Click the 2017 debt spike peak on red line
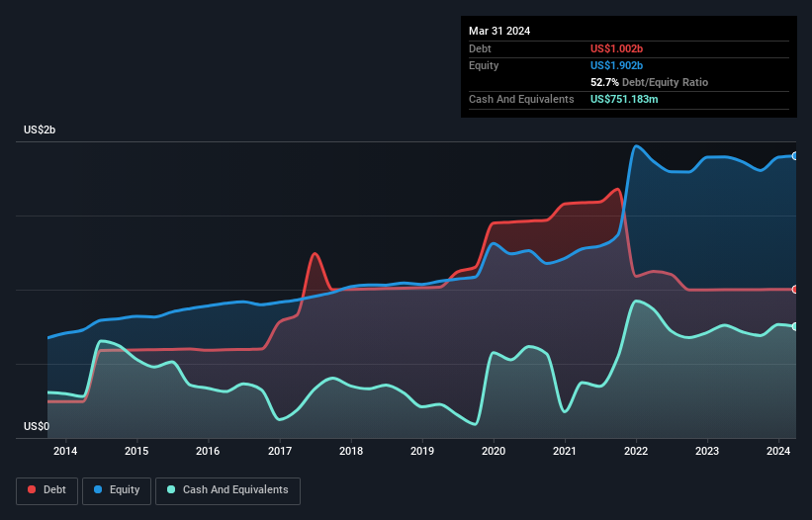The height and width of the screenshot is (520, 812). 315,253
